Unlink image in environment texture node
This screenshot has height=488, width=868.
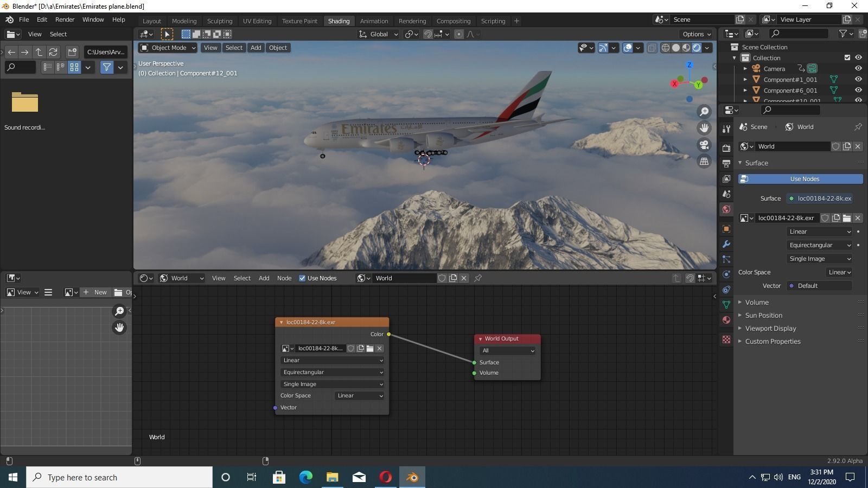point(380,348)
